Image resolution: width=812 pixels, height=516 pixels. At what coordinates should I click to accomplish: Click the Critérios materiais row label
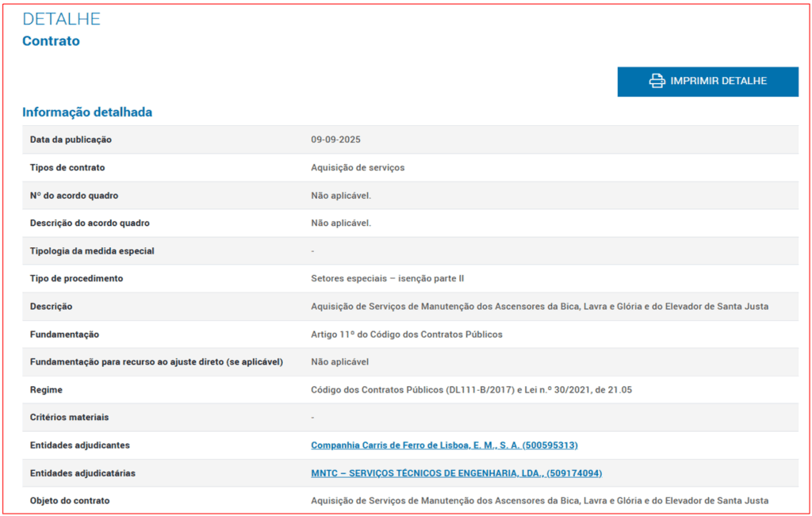(x=69, y=417)
